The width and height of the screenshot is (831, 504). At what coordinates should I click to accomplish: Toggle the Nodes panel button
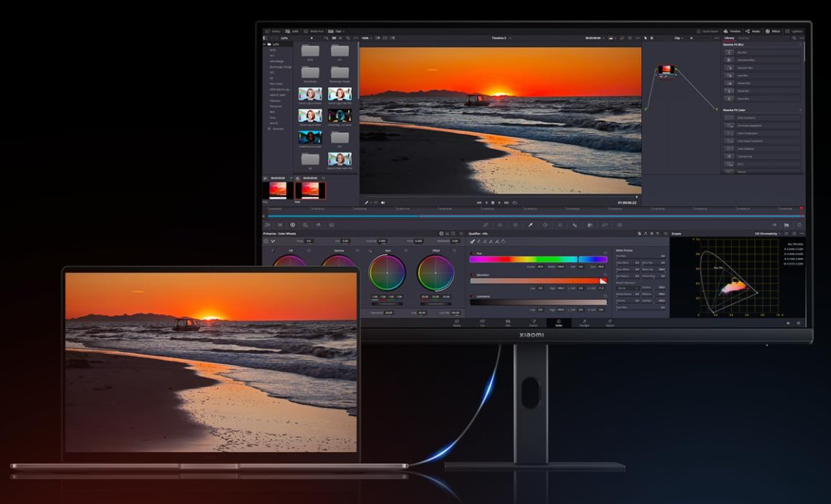pos(753,31)
